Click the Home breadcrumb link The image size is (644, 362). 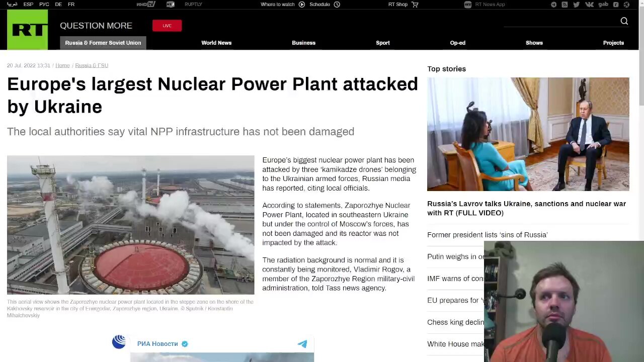62,65
